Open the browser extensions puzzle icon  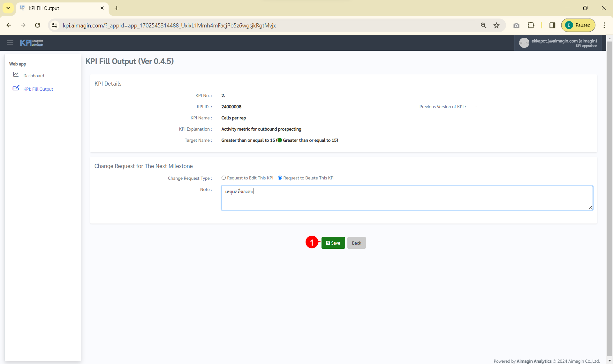pyautogui.click(x=531, y=25)
